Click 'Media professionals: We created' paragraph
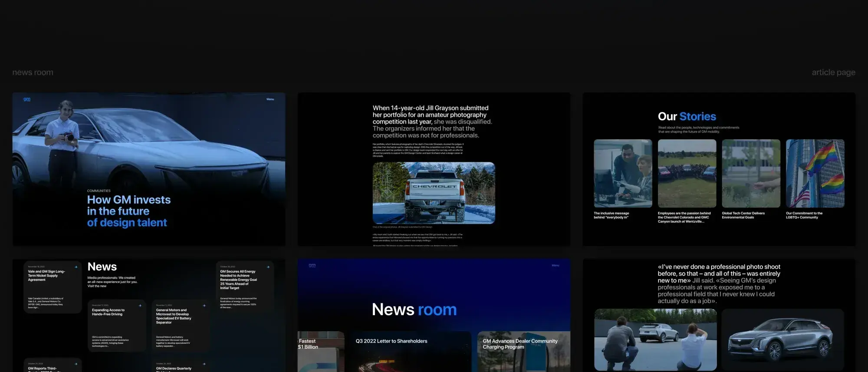Viewport: 868px width, 372px height. pyautogui.click(x=112, y=282)
